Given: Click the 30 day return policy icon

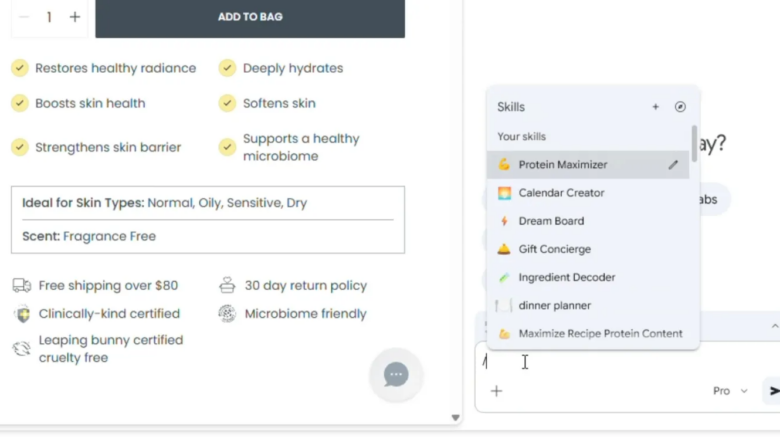Looking at the screenshot, I should tap(227, 285).
